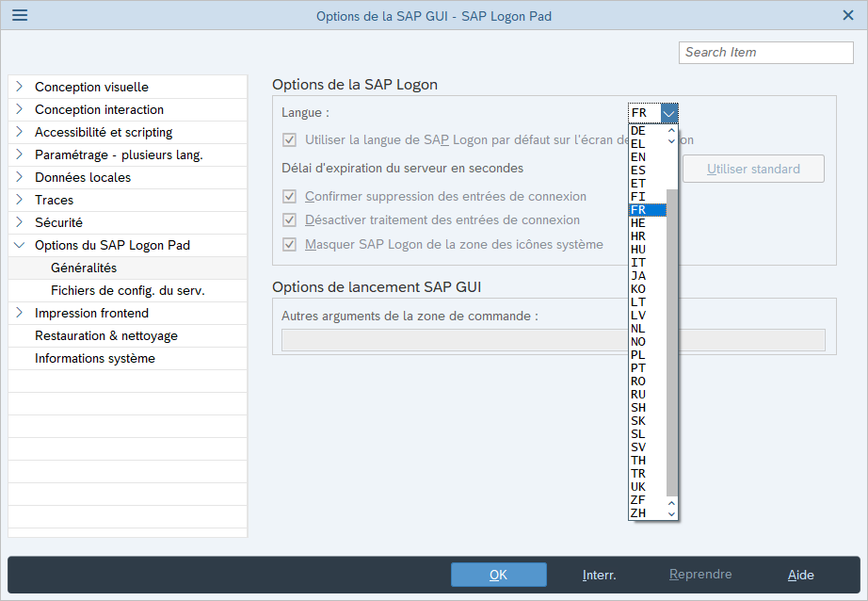Open the hamburger menu in the title bar
The image size is (868, 601).
tap(20, 15)
